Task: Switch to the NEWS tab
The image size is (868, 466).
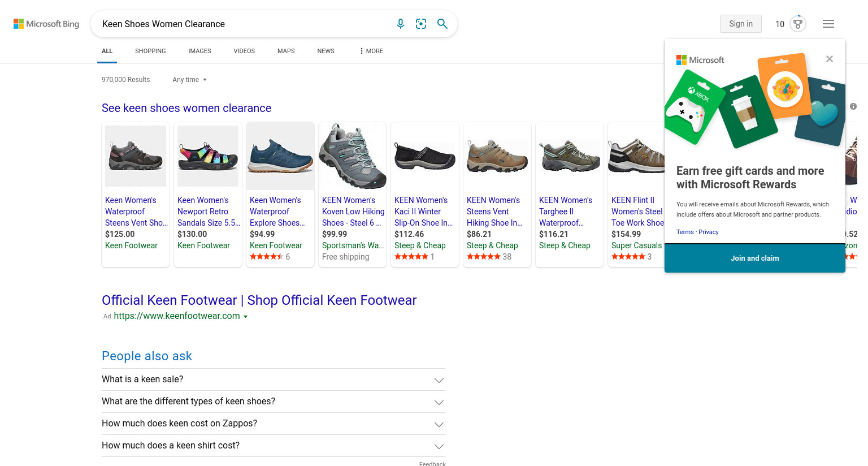Action: (x=325, y=51)
